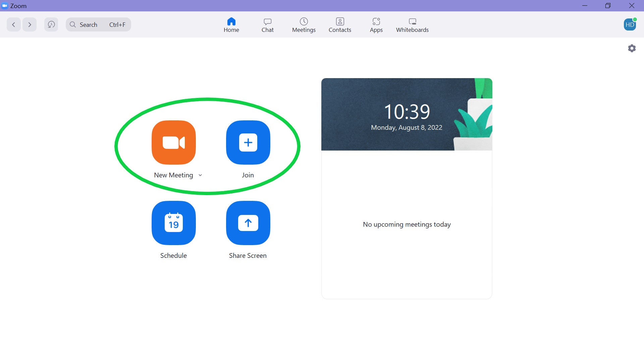Open the Chat tab
Screen dimensions: 644x342
coord(268,25)
